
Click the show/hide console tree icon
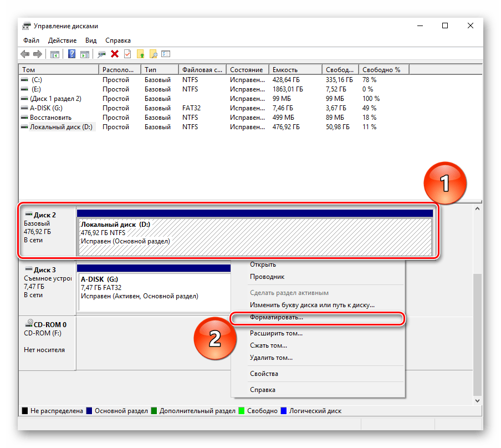(55, 54)
